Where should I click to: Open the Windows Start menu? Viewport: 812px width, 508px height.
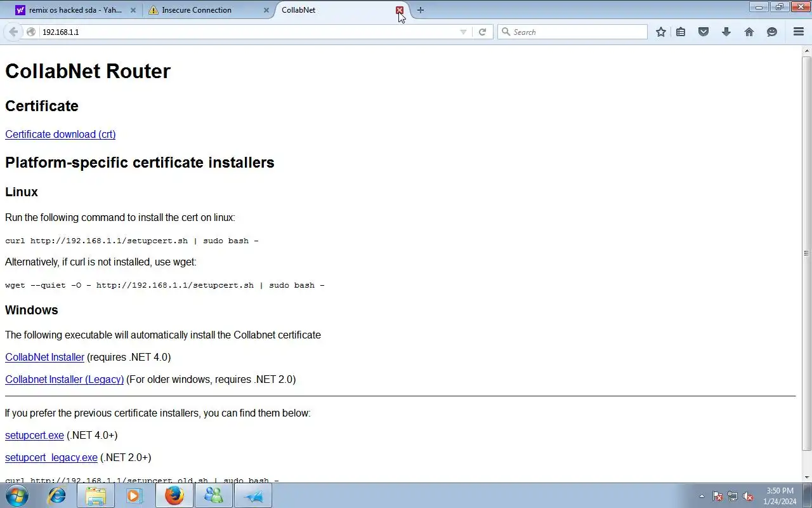point(16,495)
